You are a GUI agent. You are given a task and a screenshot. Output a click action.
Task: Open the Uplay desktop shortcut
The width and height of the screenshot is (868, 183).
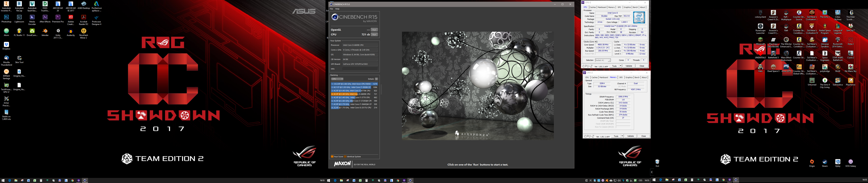tap(838, 163)
